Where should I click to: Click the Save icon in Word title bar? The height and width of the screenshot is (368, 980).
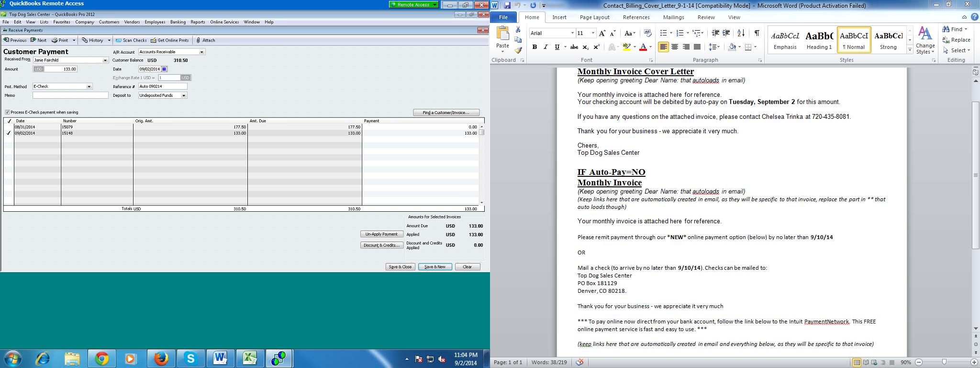pyautogui.click(x=507, y=6)
